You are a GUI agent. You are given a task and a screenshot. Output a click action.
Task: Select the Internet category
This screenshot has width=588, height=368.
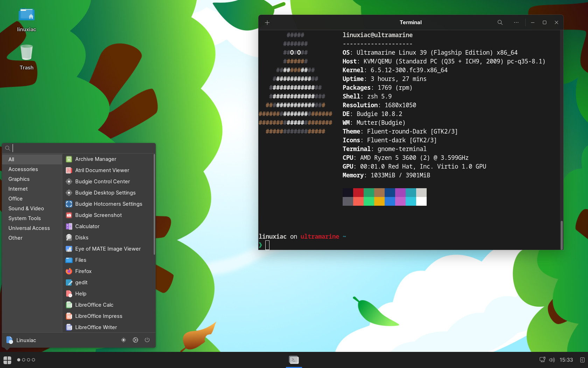click(x=32, y=189)
